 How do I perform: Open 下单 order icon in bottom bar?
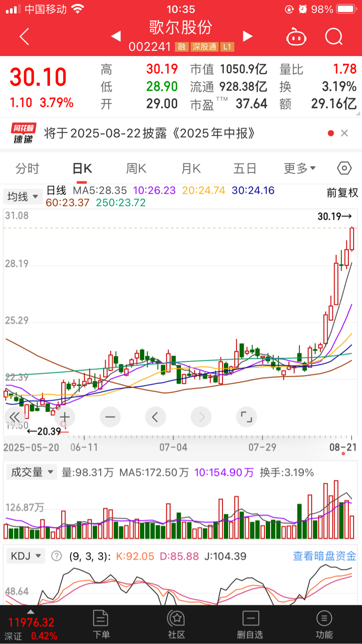101,624
